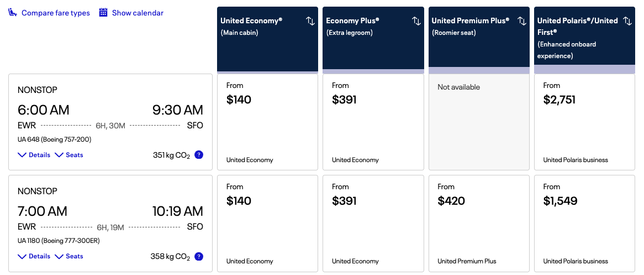Select $391 Economy Plus fare for 6:00 AM flight
This screenshot has height=275, width=644.
click(x=373, y=122)
